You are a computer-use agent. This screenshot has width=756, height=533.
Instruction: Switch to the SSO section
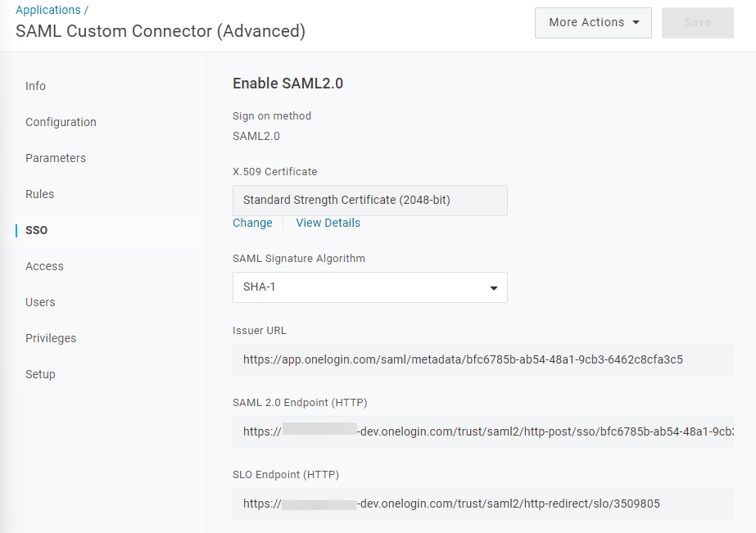[36, 230]
